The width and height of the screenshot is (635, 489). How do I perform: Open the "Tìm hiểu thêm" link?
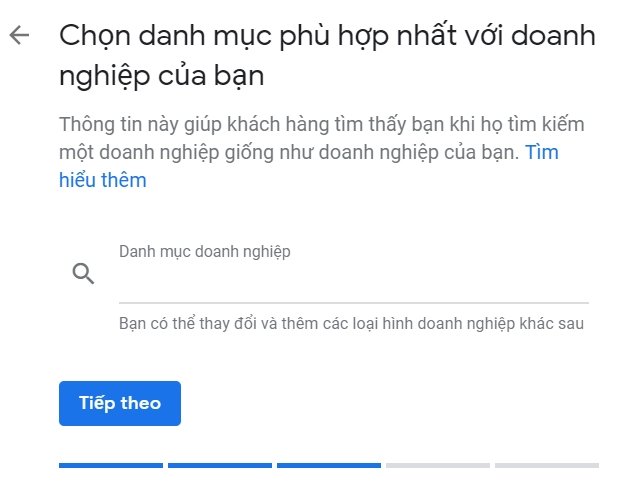pyautogui.click(x=541, y=154)
